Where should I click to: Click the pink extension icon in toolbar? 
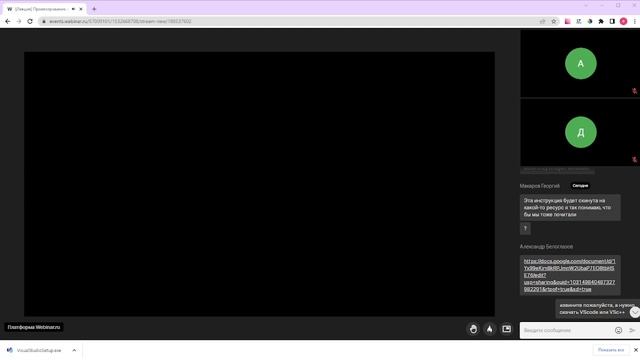[567, 21]
